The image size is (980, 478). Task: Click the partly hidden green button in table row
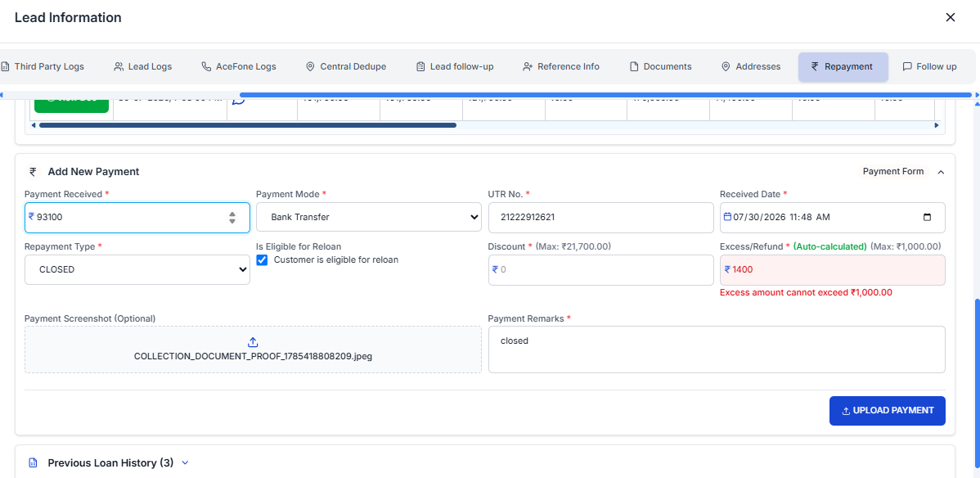(71, 105)
